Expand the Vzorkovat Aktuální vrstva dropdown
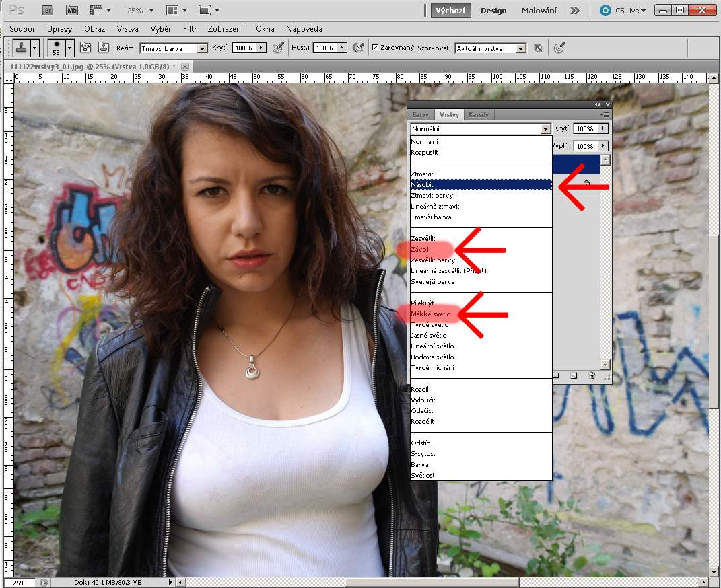This screenshot has width=721, height=588. click(x=491, y=48)
